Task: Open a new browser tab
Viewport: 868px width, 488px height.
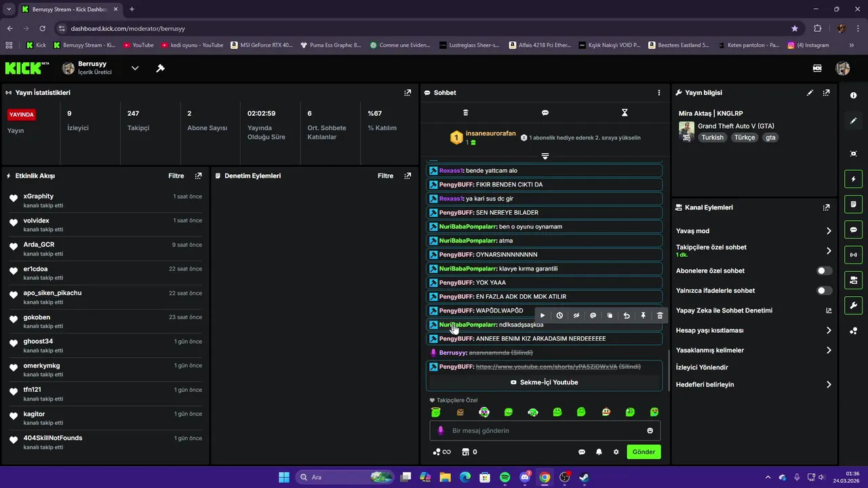Action: (x=132, y=9)
